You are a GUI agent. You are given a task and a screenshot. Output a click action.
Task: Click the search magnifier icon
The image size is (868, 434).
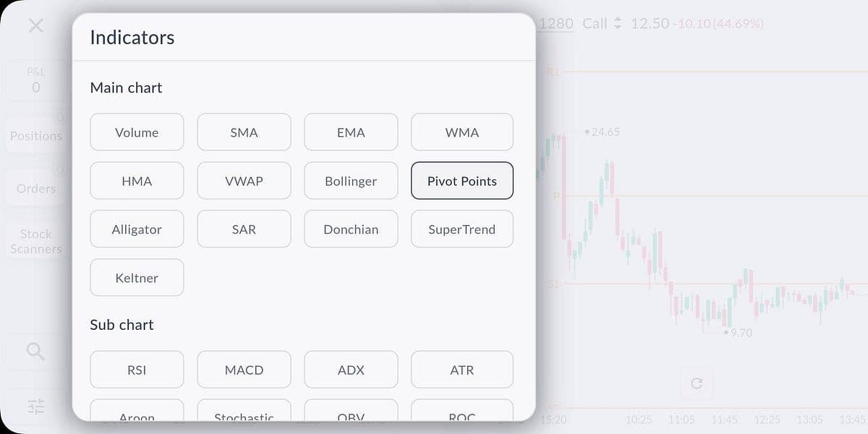click(x=35, y=352)
